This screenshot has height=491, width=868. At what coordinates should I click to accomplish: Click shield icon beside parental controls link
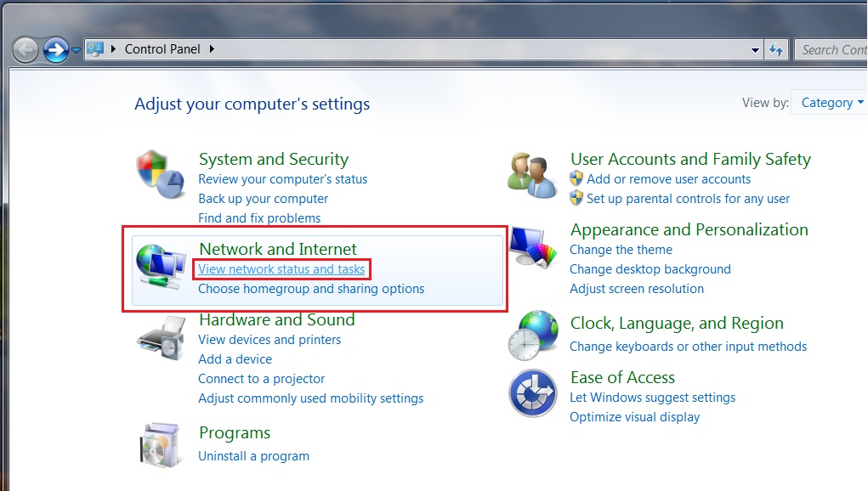[x=576, y=197]
